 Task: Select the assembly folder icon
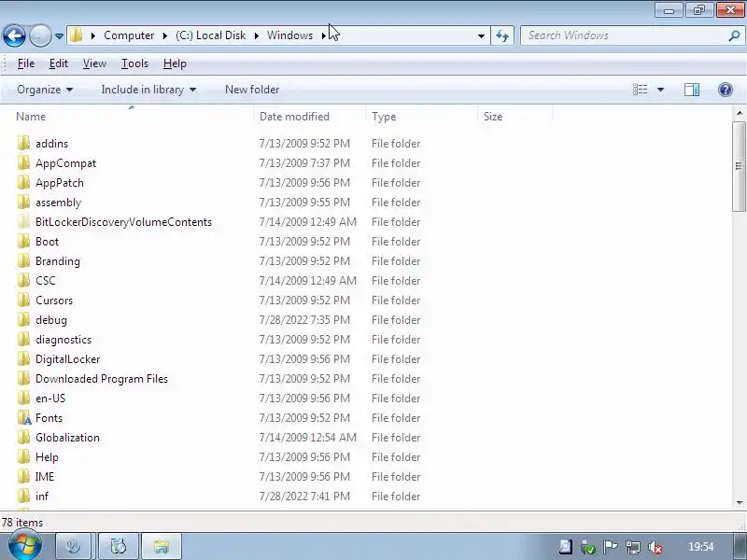pyautogui.click(x=23, y=202)
